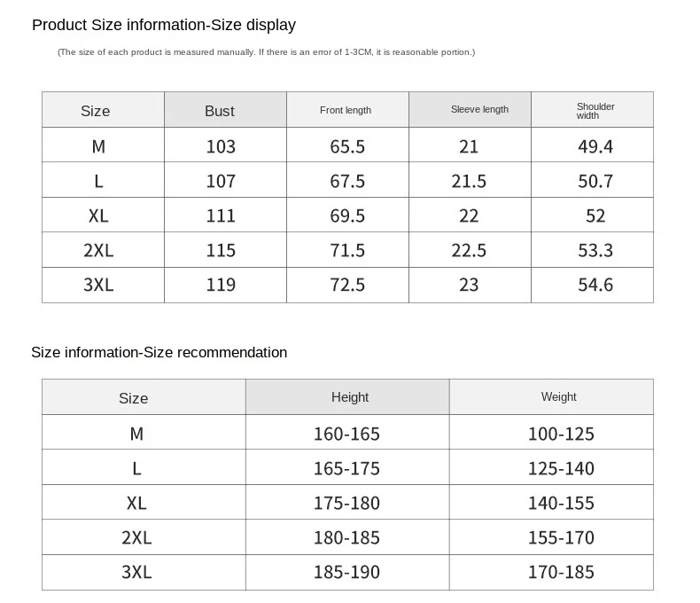Click the "Product Size information-Size display" heading

(x=164, y=25)
